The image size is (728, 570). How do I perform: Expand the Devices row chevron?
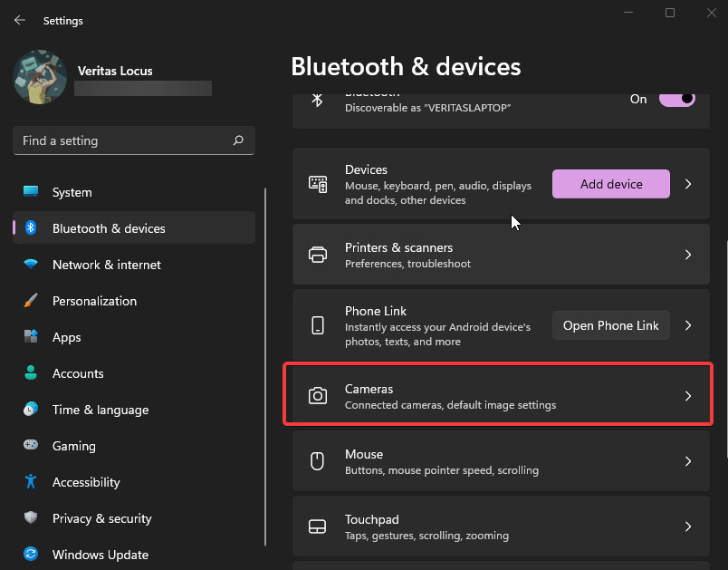coord(688,184)
